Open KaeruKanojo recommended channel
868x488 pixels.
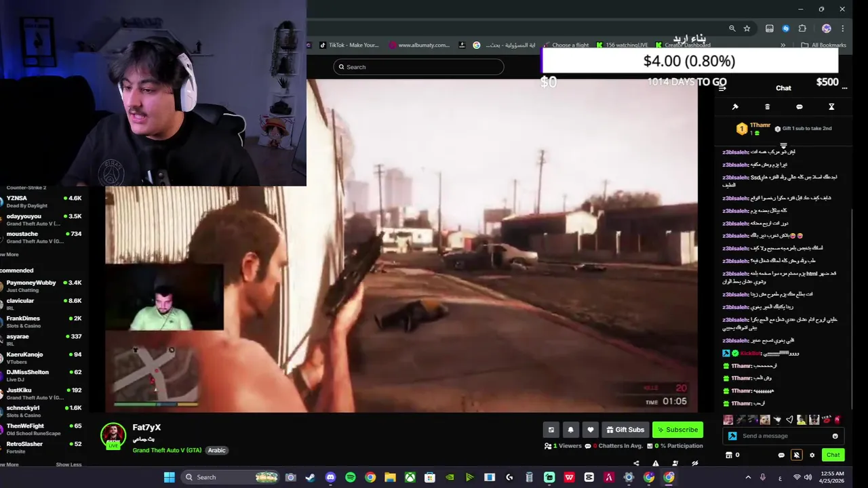(41, 358)
